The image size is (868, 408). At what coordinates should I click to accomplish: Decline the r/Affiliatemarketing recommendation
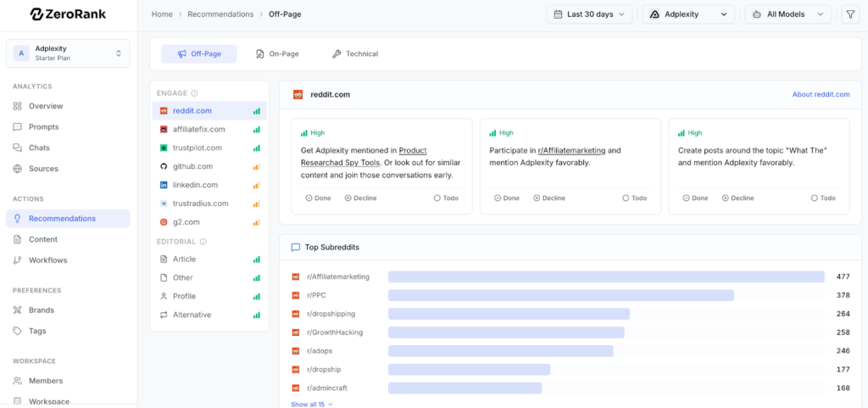point(548,198)
